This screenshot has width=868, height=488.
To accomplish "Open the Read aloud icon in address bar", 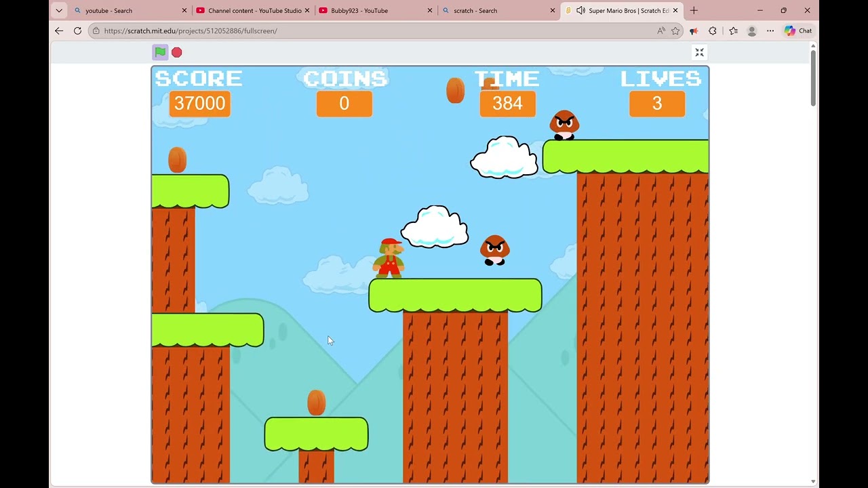I will pyautogui.click(x=661, y=30).
